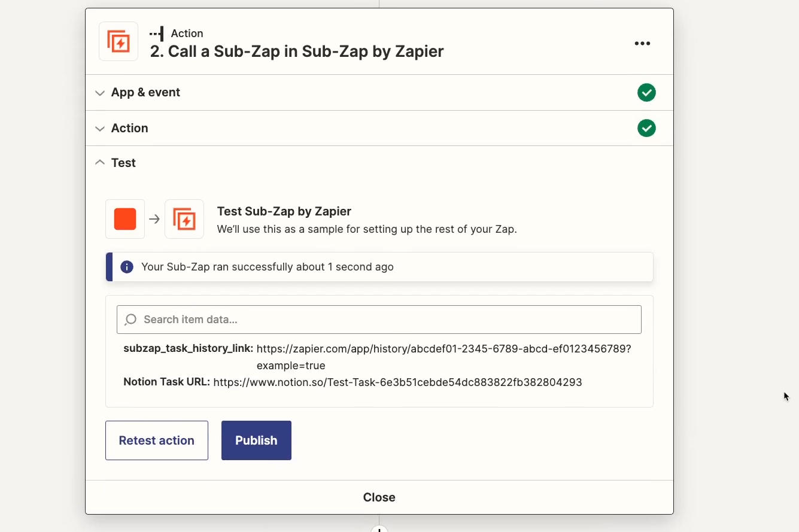Click the arrow between trigger and Sub-Zap icons
799x532 pixels.
(x=154, y=219)
